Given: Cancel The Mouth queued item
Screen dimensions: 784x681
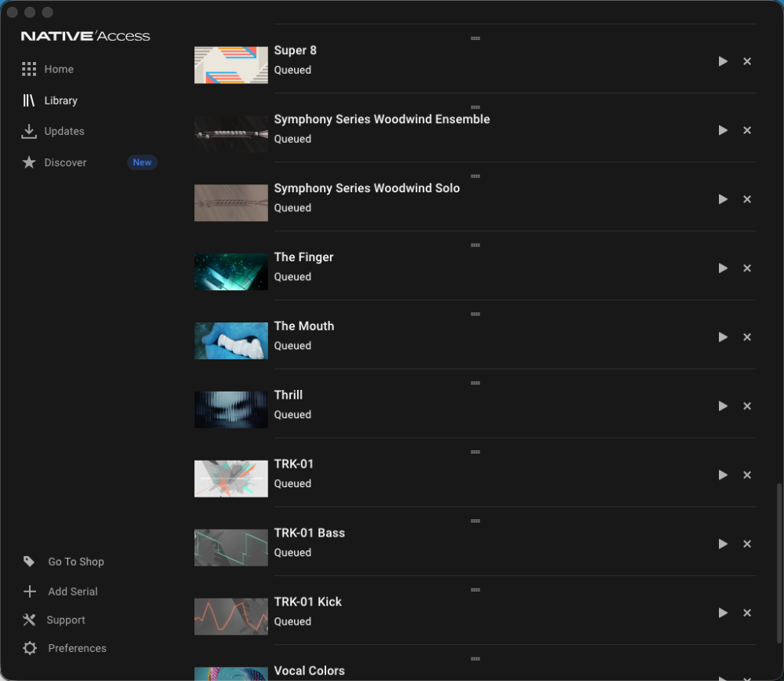Looking at the screenshot, I should tap(747, 337).
